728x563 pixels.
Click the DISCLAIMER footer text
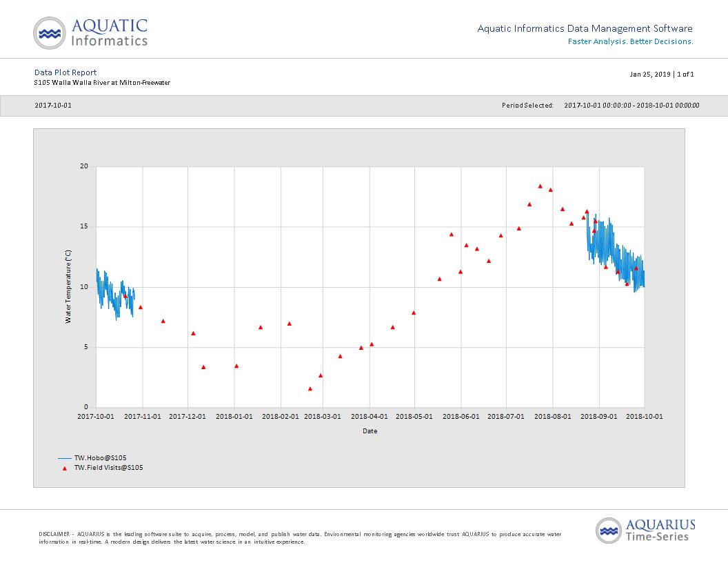pos(300,538)
